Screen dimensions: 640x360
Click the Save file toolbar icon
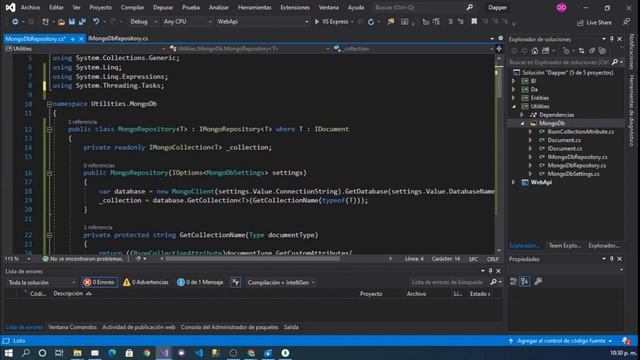72,22
